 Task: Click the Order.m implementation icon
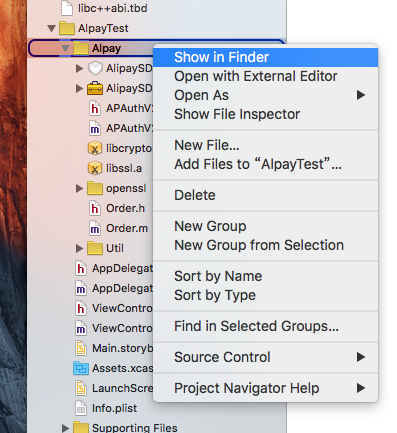point(95,229)
